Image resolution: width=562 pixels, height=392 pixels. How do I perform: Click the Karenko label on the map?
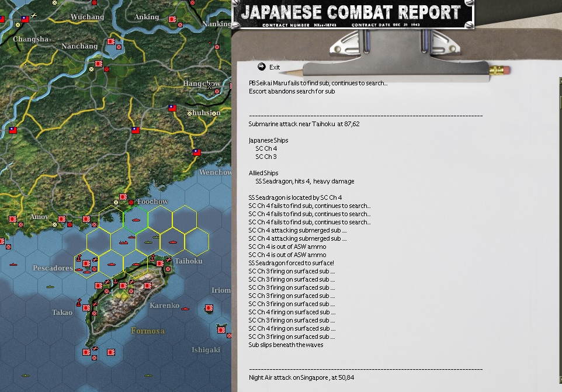[164, 306]
